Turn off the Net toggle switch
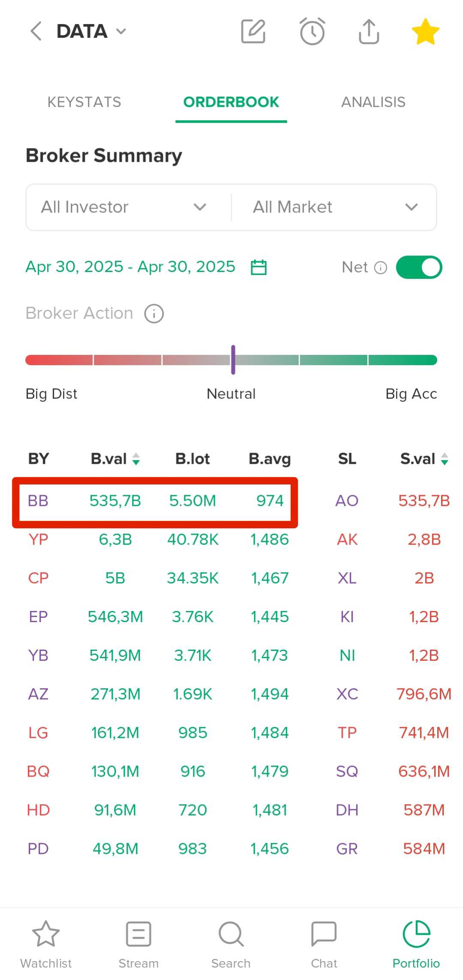The image size is (463, 980). pos(419,267)
